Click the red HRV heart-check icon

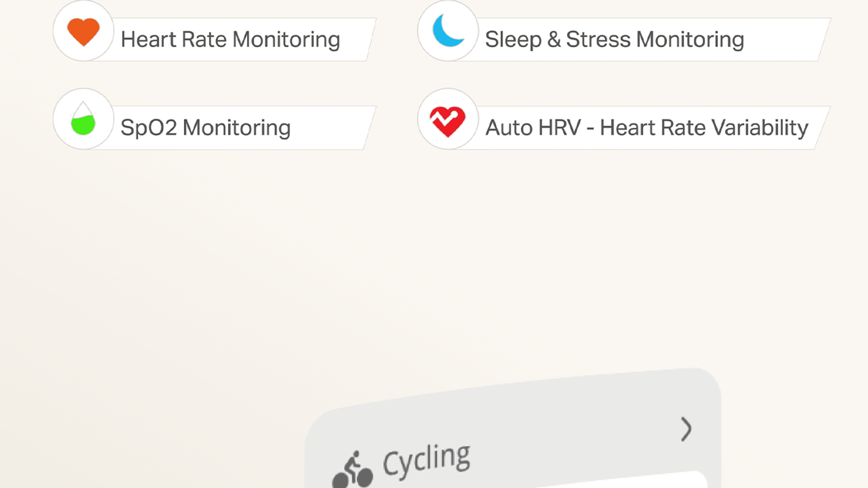448,121
